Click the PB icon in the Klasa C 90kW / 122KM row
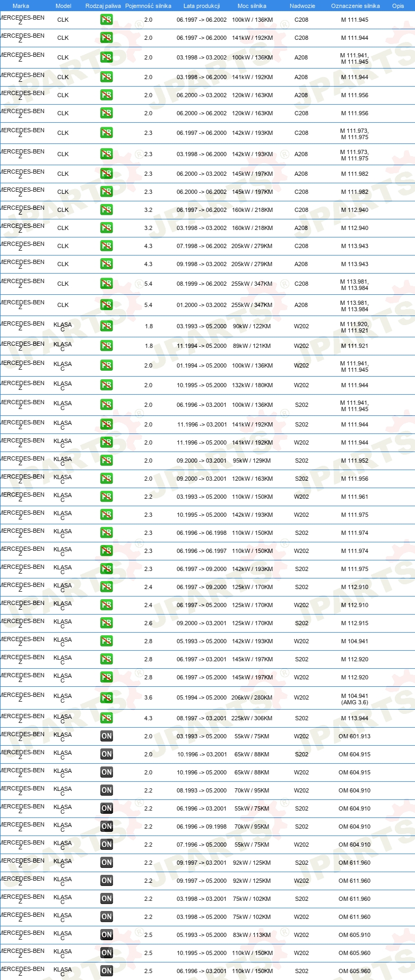Viewport: 415px width, 980px height. click(107, 326)
